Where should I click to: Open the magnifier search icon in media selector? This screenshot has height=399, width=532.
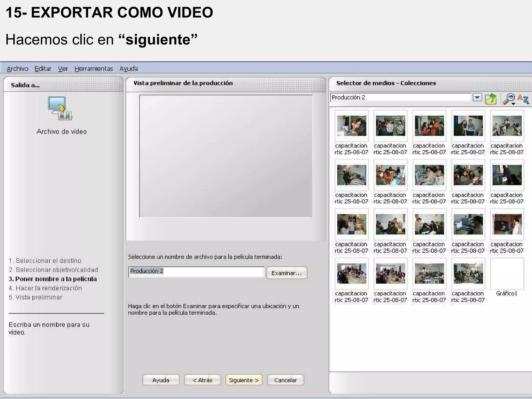point(509,99)
